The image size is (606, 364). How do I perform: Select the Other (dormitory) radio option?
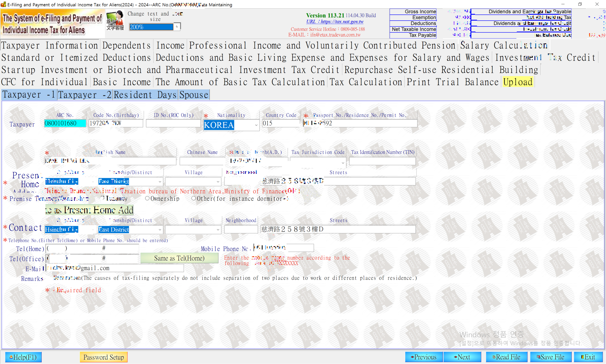tap(194, 198)
